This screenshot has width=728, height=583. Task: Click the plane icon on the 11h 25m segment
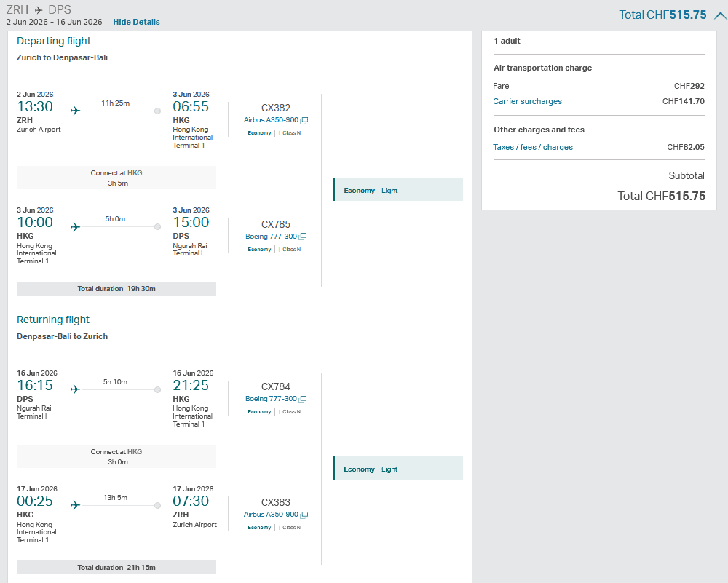[75, 111]
